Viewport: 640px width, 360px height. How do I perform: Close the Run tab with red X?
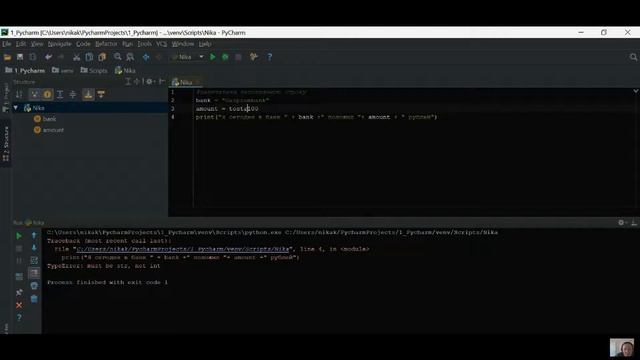click(x=19, y=305)
